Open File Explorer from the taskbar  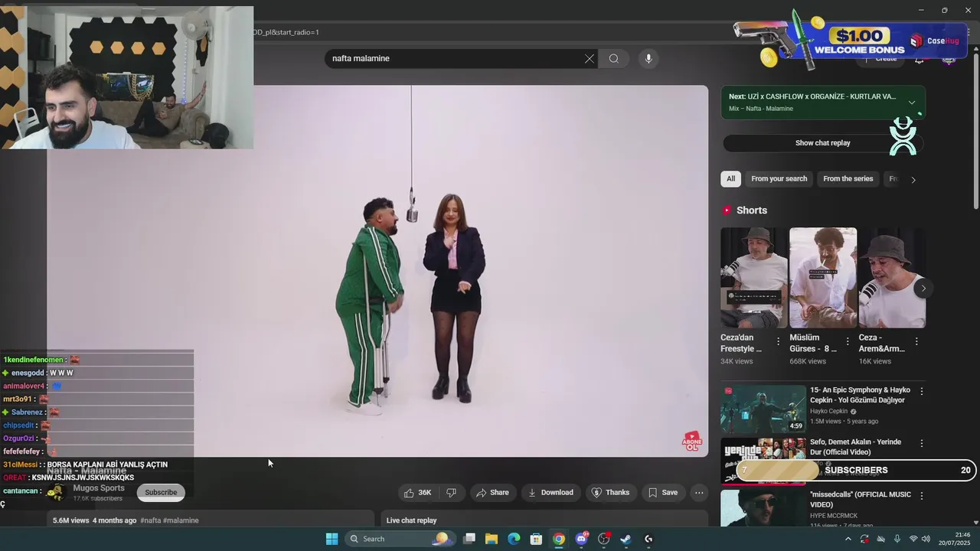click(492, 539)
